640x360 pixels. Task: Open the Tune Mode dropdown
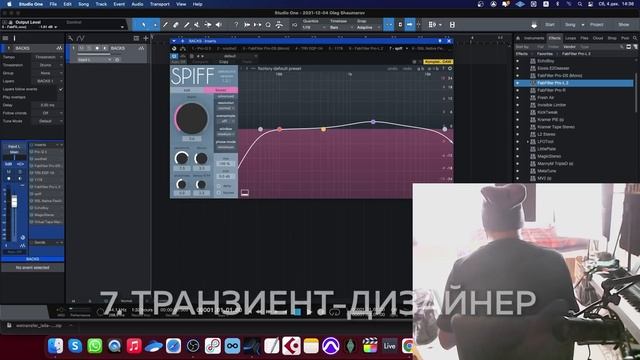pyautogui.click(x=47, y=121)
